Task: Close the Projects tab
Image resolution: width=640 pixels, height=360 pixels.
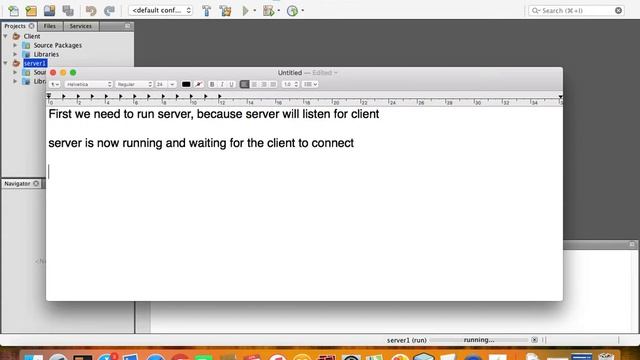Action: pyautogui.click(x=31, y=26)
